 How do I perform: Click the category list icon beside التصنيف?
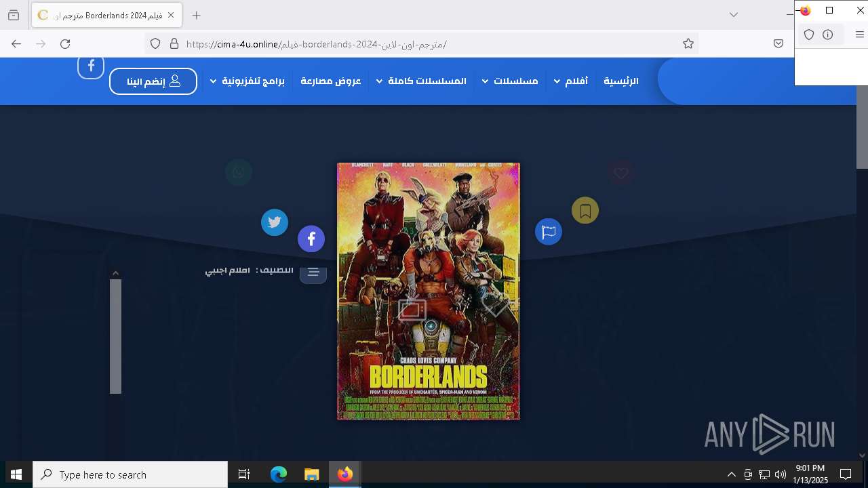pyautogui.click(x=313, y=272)
